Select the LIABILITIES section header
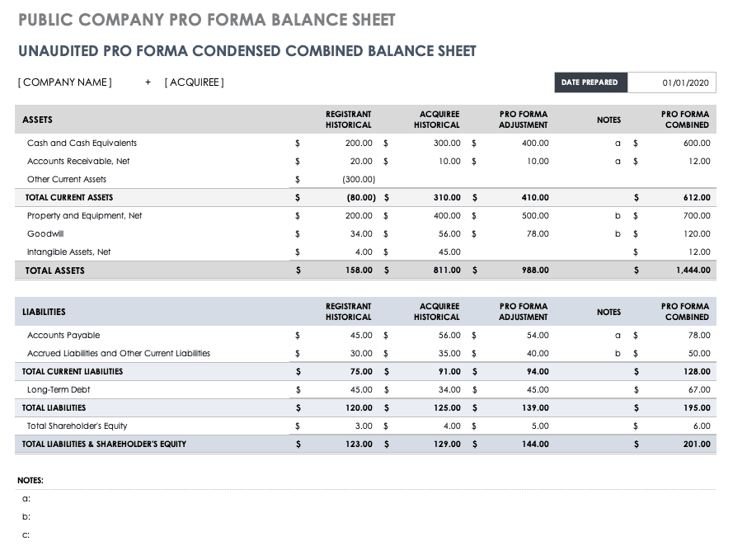733x560 pixels. 45,313
